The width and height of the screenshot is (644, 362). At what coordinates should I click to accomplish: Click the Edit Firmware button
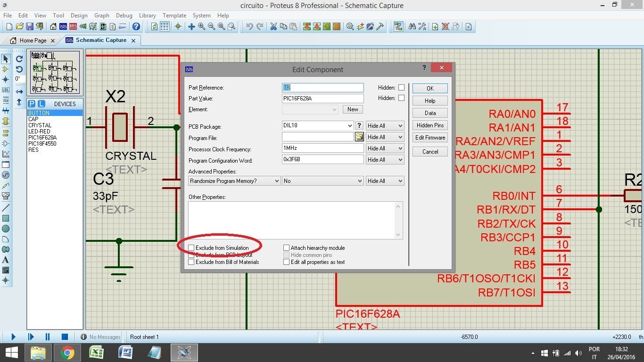pyautogui.click(x=430, y=138)
